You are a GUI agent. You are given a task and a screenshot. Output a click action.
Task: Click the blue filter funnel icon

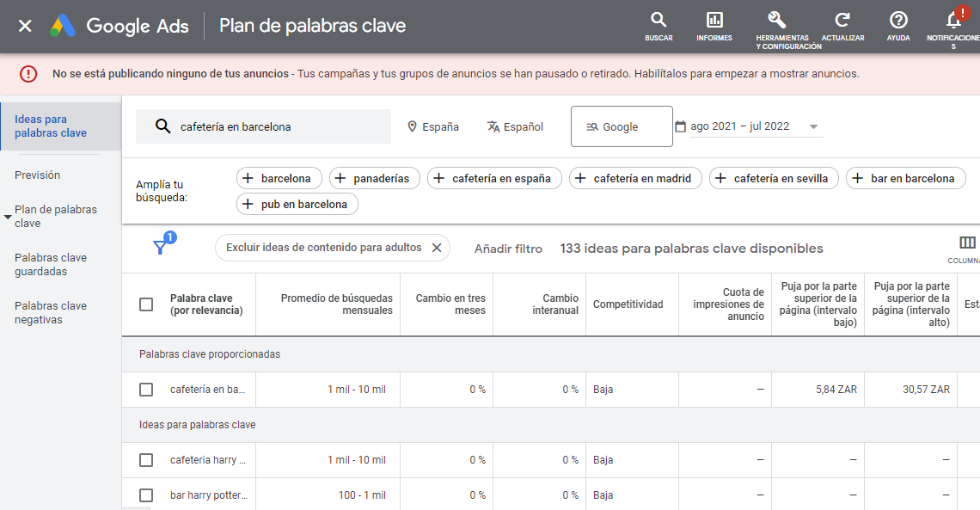[160, 248]
